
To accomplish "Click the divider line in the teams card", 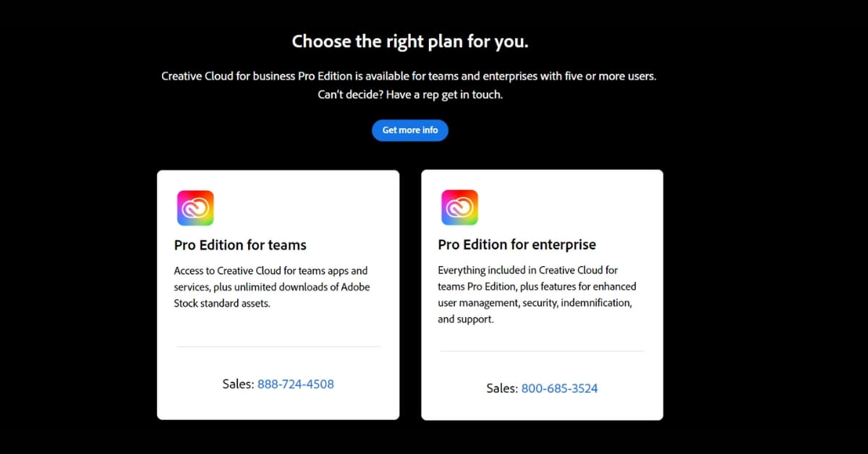I will pyautogui.click(x=278, y=346).
